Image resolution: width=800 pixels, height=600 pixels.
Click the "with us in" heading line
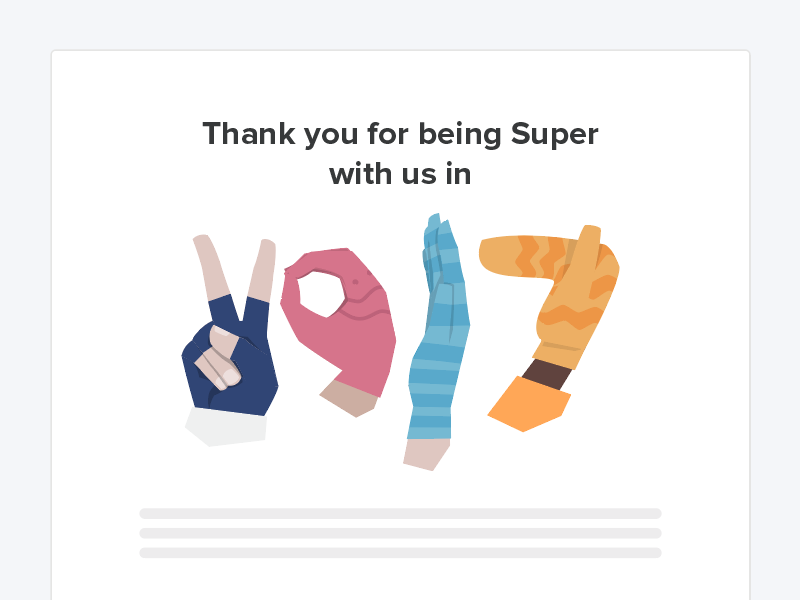[x=400, y=173]
